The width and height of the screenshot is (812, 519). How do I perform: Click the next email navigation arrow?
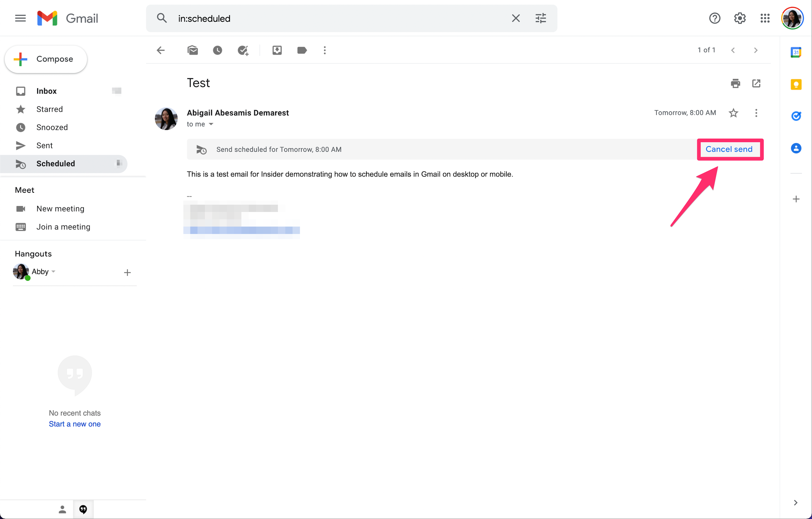[x=756, y=50]
